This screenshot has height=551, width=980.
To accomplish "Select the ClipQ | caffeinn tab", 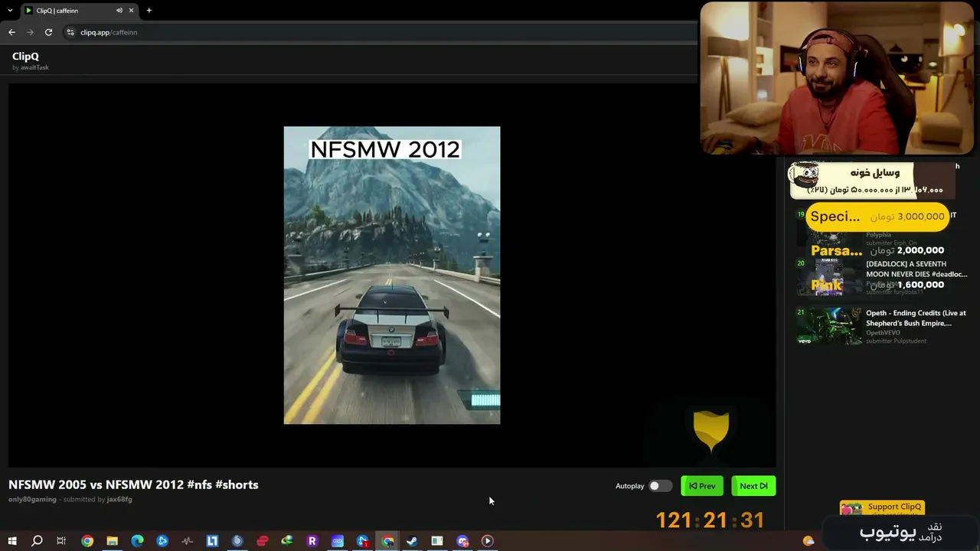I will [80, 11].
